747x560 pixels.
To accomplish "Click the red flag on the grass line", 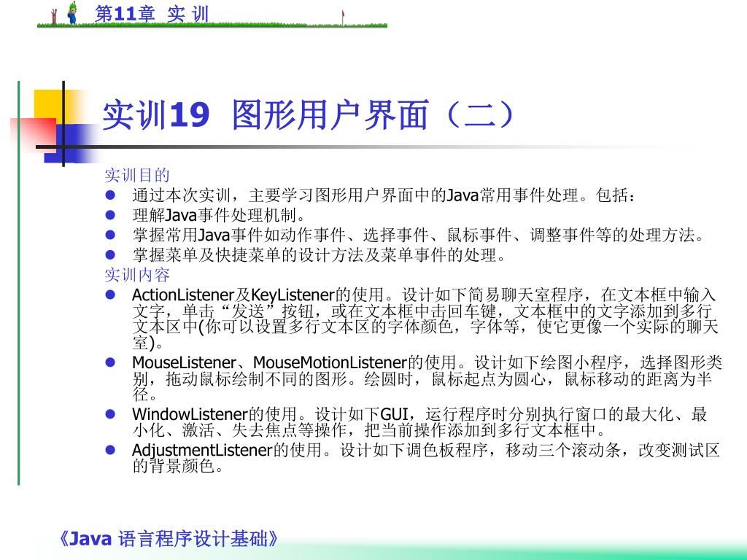I will click(x=343, y=17).
